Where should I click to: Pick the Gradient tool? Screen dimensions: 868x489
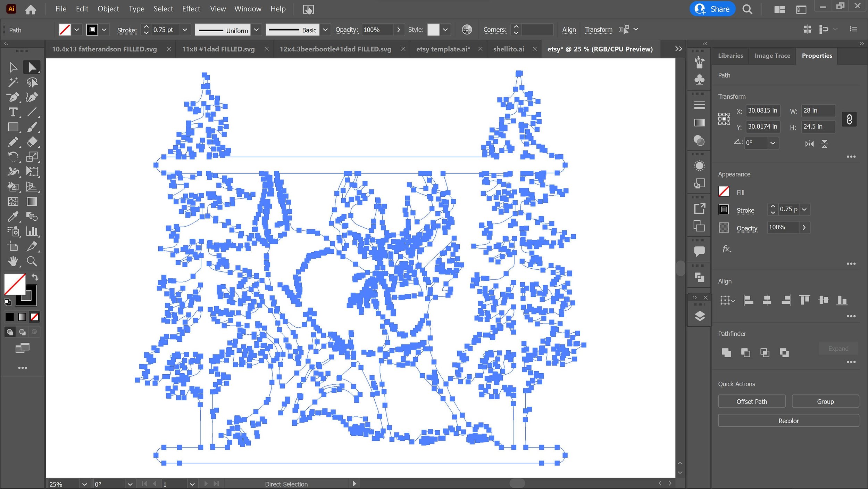(x=32, y=202)
